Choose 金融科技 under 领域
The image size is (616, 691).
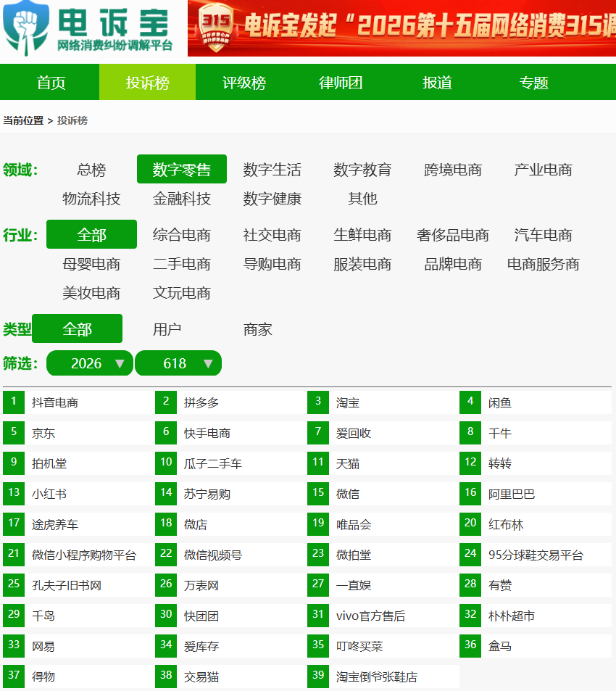tap(182, 199)
